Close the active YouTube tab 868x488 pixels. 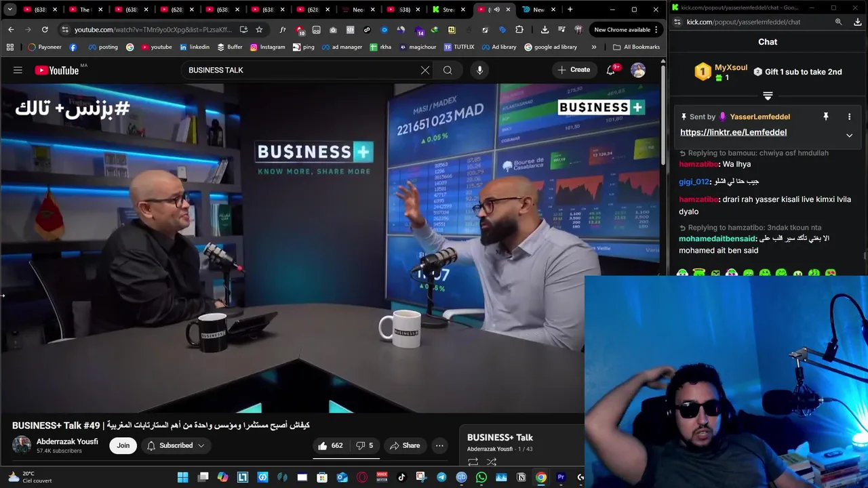(508, 9)
